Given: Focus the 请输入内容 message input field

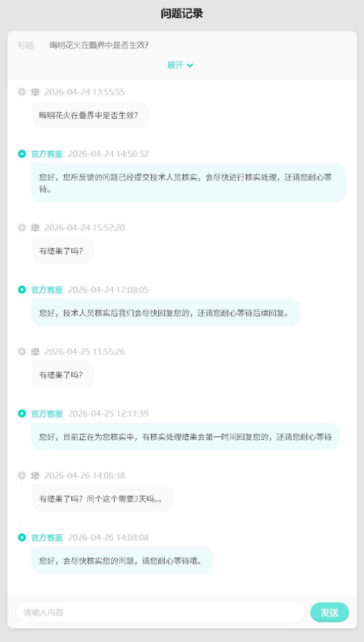Looking at the screenshot, I should click(x=160, y=612).
